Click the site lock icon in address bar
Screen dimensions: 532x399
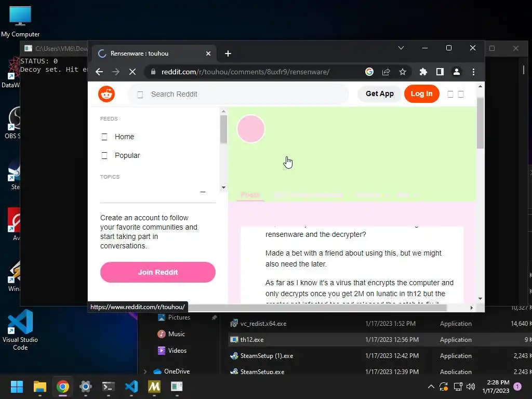153,72
